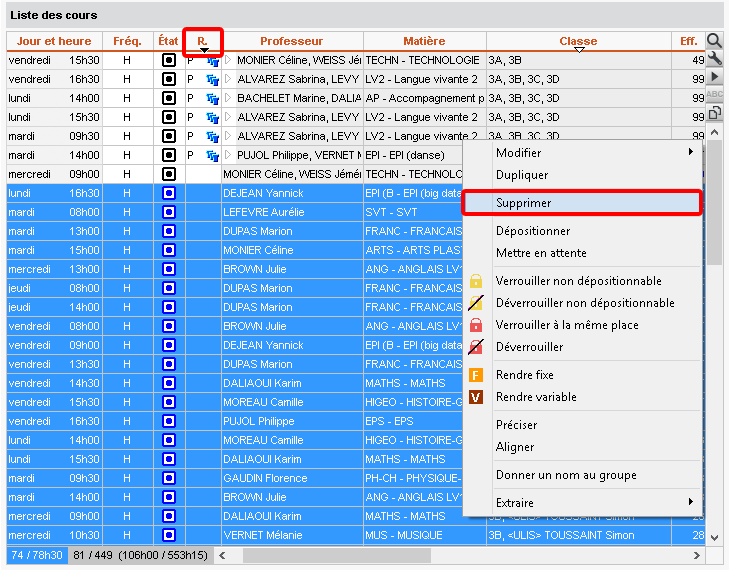The image size is (732, 570).
Task: Expand the MONIER Céline, WEISS TECHN vendredi row
Action: coord(228,60)
